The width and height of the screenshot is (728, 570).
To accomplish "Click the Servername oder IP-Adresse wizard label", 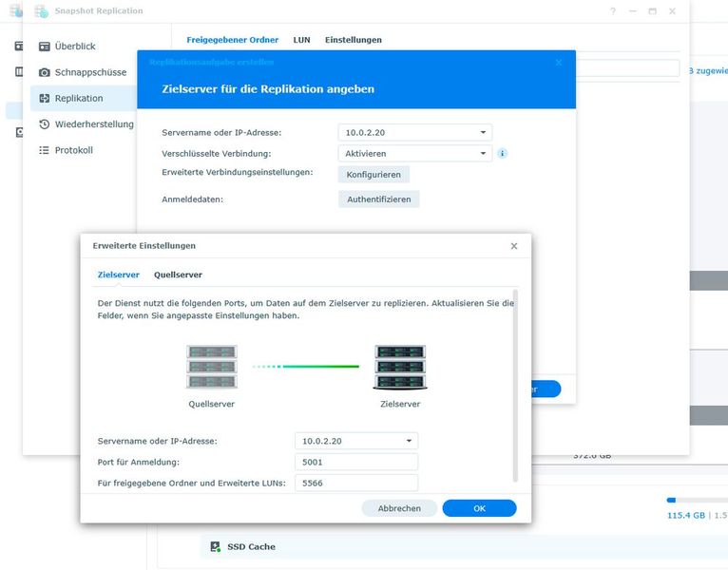I will 221,133.
